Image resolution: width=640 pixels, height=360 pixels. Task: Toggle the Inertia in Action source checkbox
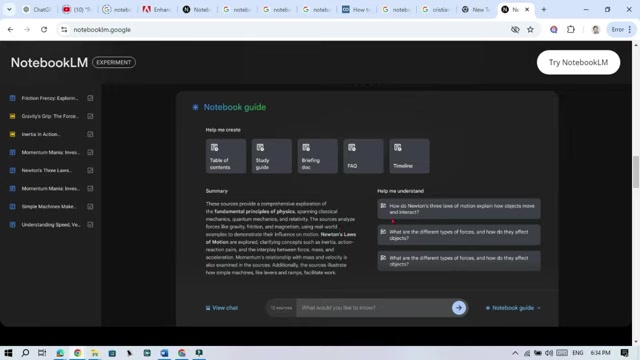(90, 134)
